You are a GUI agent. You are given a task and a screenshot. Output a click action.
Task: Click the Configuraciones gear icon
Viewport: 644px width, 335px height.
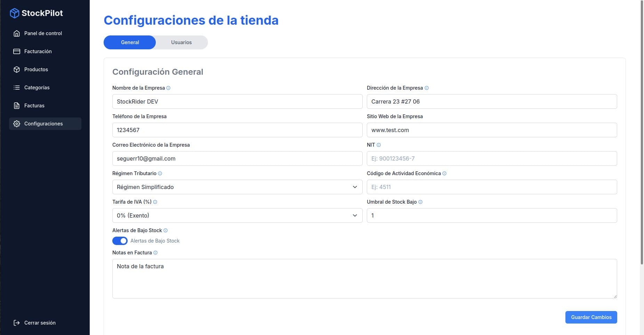click(17, 123)
